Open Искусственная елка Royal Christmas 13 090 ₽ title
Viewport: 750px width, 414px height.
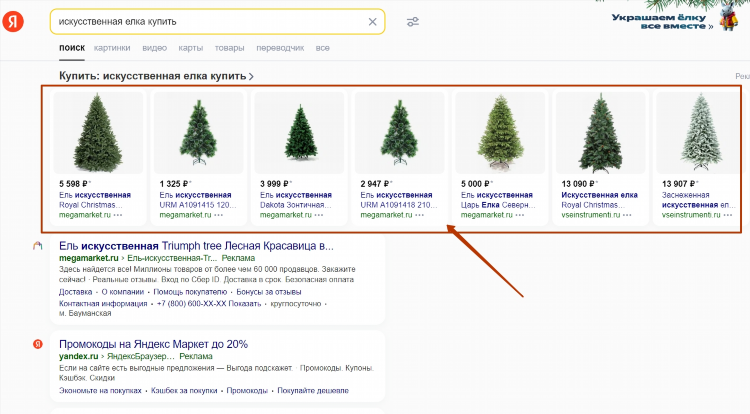[x=599, y=200]
